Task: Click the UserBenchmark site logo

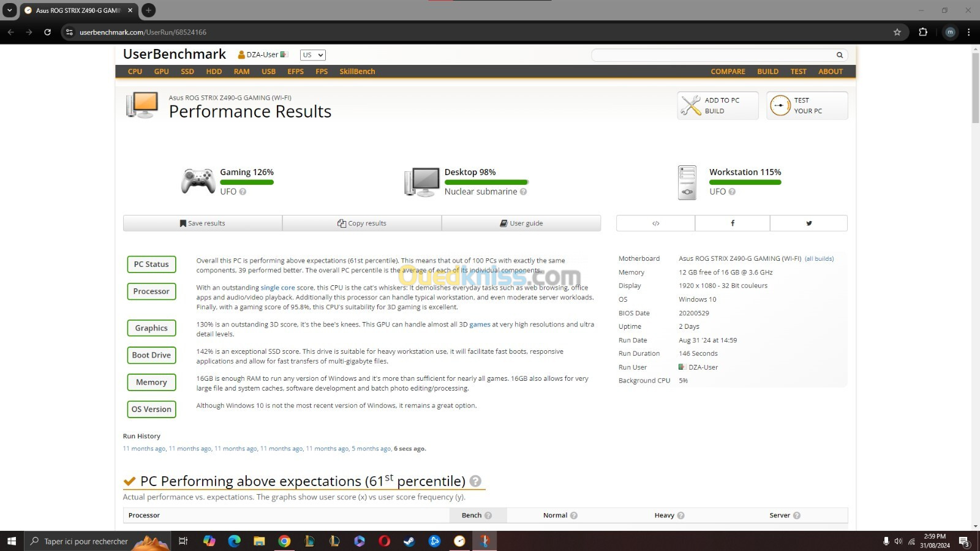Action: point(175,54)
